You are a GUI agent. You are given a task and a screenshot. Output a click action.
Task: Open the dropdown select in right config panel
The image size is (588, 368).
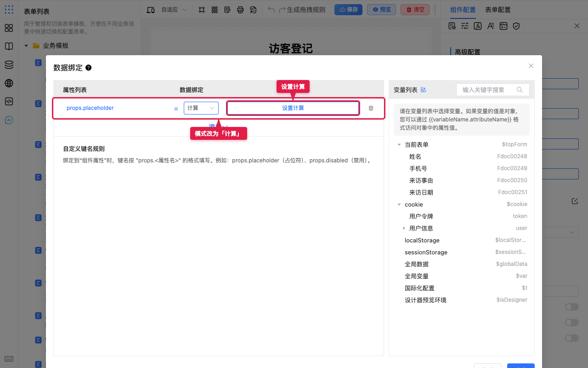(x=560, y=232)
